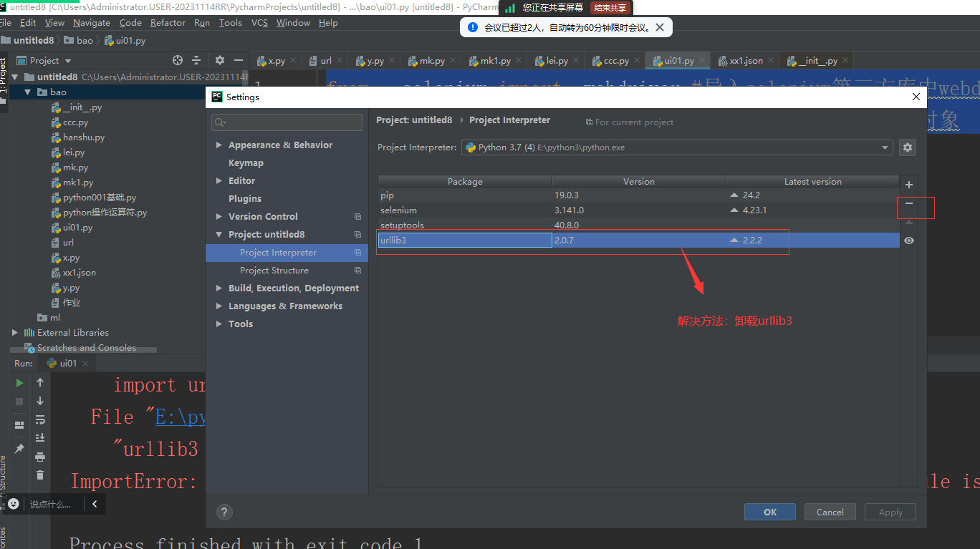Open interpreter settings gear icon
Image resolution: width=980 pixels, height=549 pixels.
point(908,147)
